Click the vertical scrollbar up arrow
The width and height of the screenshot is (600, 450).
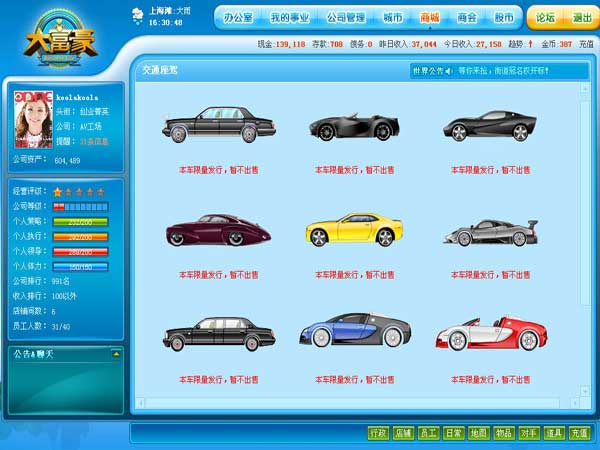[585, 89]
